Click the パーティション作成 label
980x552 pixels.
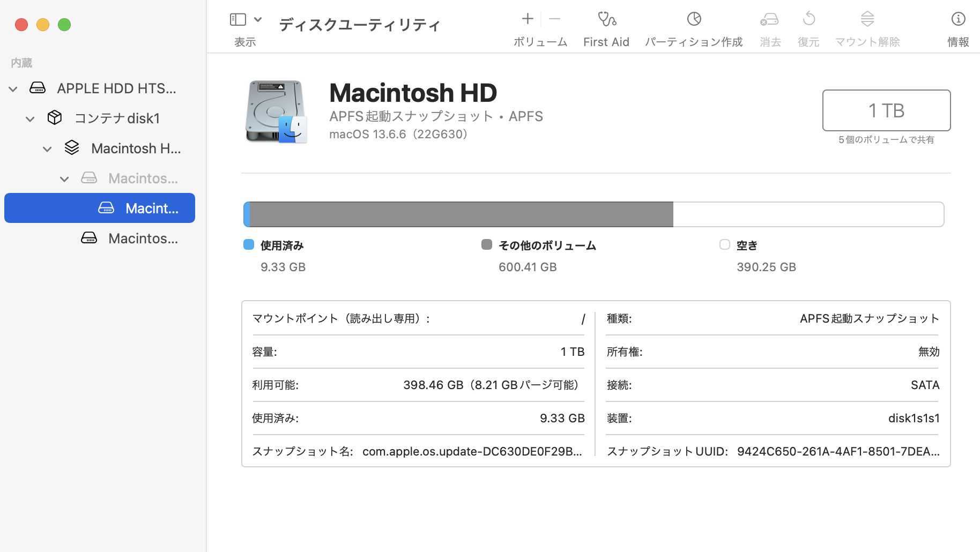(x=694, y=42)
